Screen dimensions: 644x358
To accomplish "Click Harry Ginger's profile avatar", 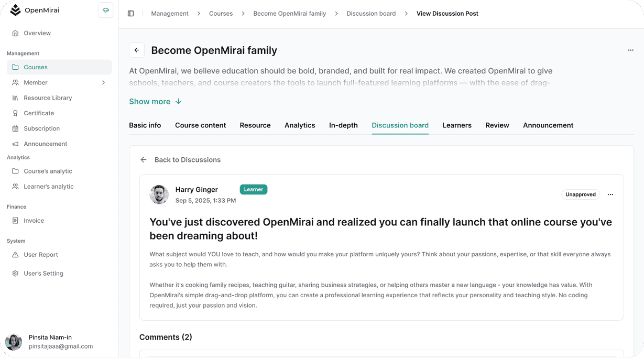I will coord(159,194).
